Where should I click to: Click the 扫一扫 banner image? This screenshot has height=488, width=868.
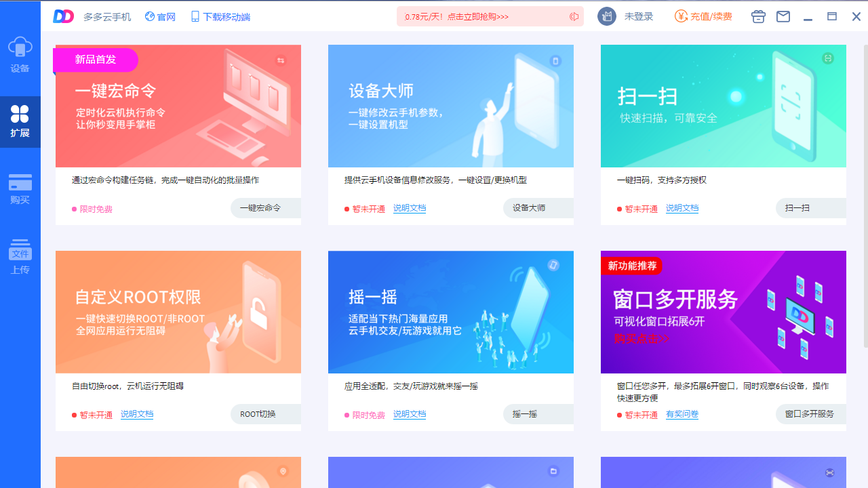click(724, 106)
